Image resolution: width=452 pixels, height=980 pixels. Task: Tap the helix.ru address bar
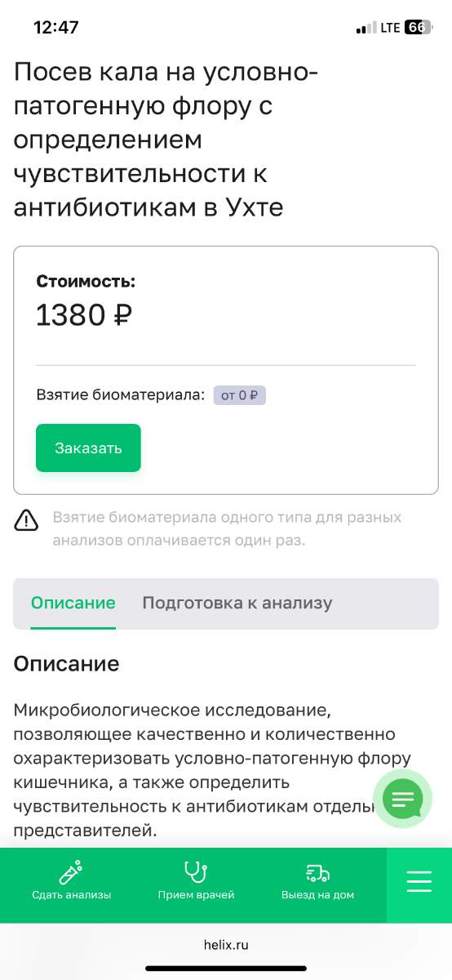click(226, 944)
